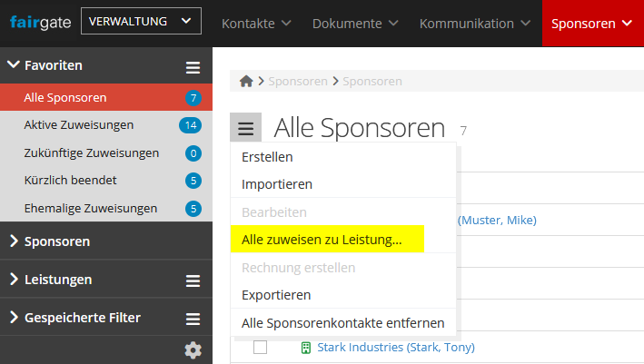Viewport: 644px width, 364px height.
Task: Select 'Alle zuweisen zu Leistung...' menu entry
Action: (x=322, y=240)
